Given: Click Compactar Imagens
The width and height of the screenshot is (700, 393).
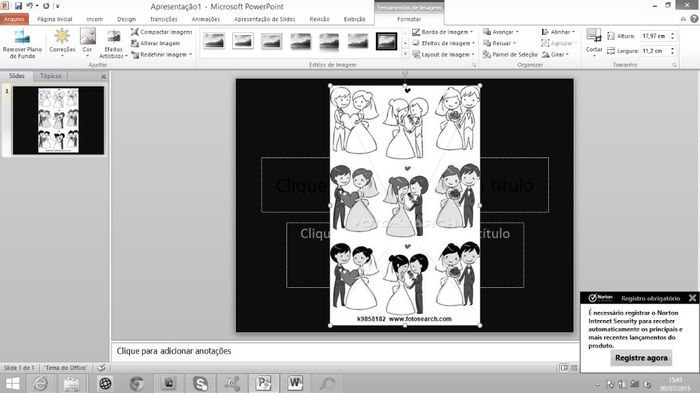Looking at the screenshot, I should coord(162,32).
